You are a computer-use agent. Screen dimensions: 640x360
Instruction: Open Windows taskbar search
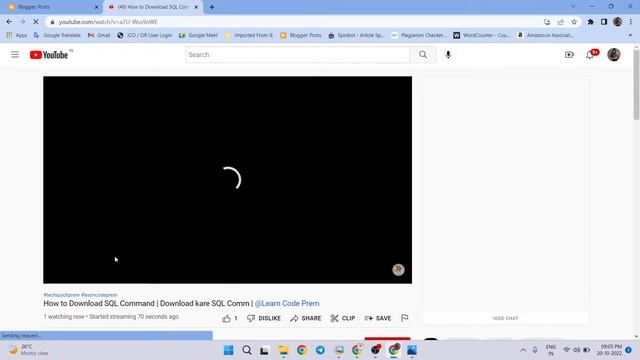[x=247, y=350]
